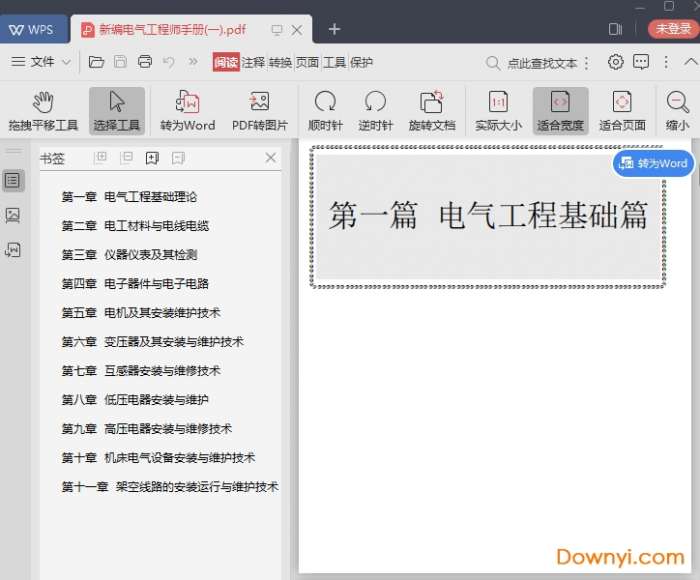Jump to 第三章 仪器仪表及其检测
Viewport: 700px width, 580px height.
point(129,255)
